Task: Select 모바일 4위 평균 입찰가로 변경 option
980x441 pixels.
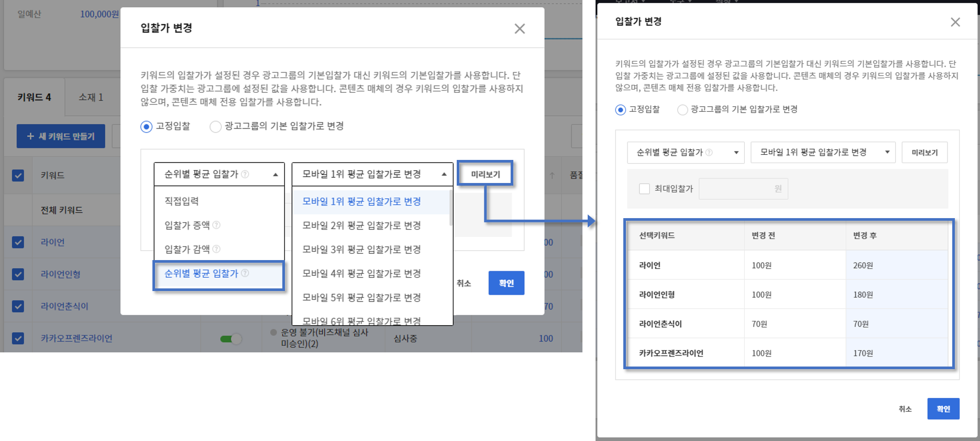Action: point(370,274)
